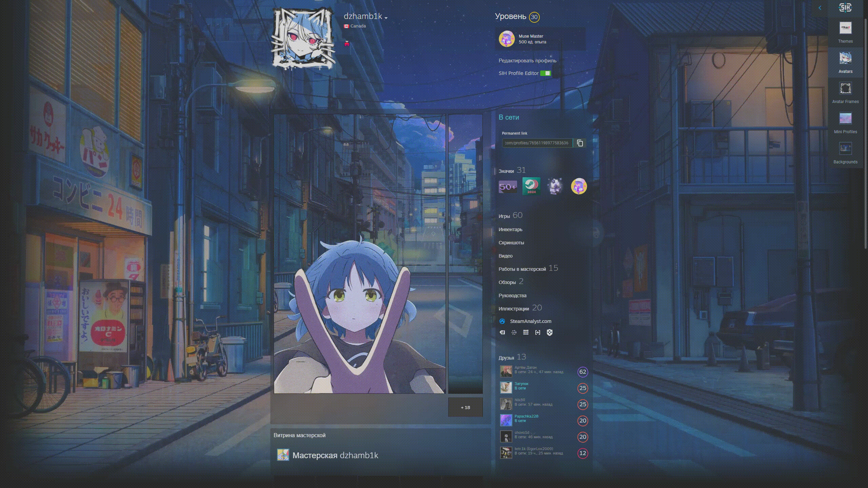Open the Друзья friends list

506,358
